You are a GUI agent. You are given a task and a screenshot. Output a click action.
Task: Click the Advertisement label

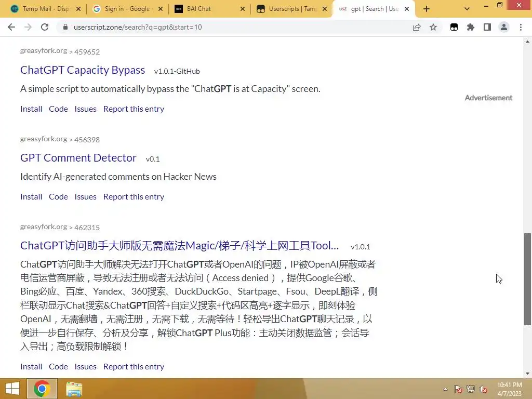click(488, 98)
